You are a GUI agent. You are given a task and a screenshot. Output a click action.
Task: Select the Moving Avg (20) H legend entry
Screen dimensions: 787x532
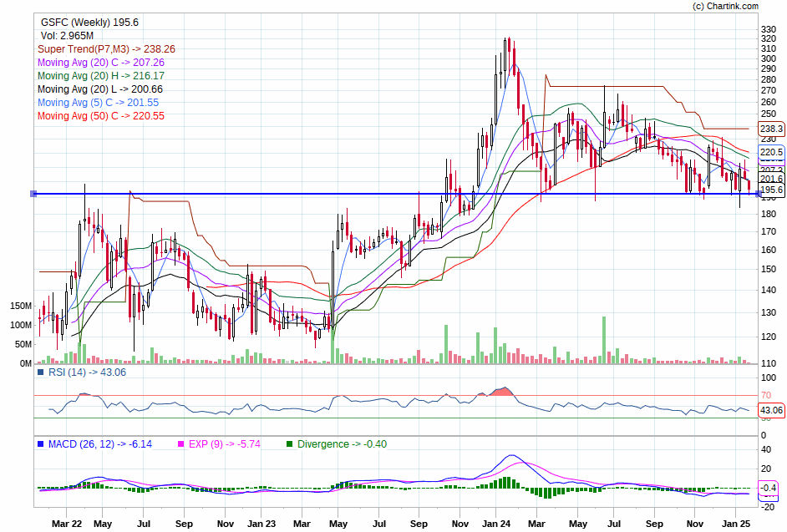tap(101, 76)
